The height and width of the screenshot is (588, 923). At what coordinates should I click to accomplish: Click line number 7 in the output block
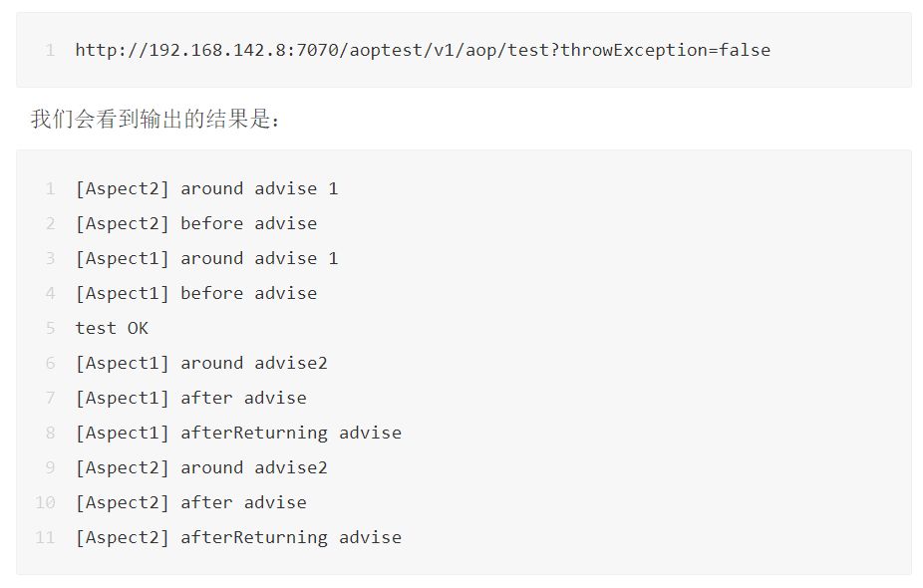(50, 398)
